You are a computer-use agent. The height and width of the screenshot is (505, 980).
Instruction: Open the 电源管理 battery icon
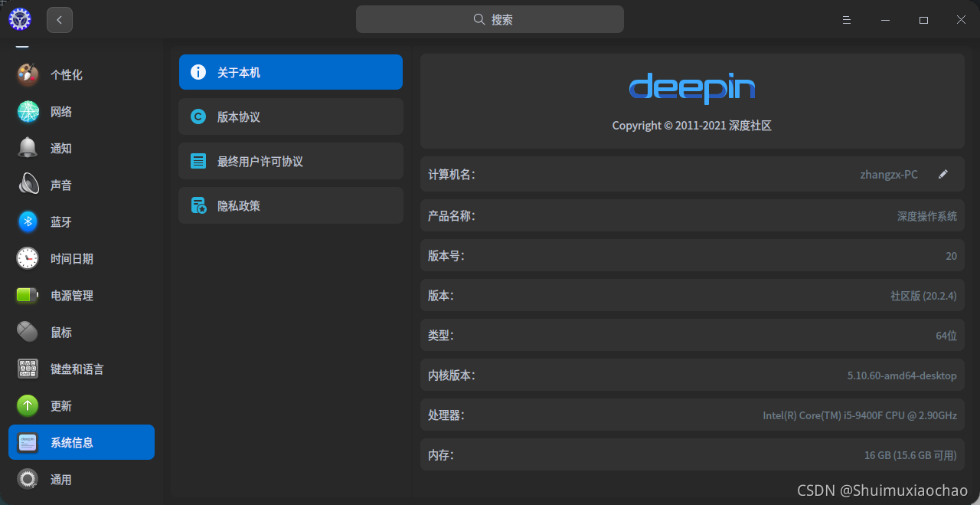(x=28, y=296)
